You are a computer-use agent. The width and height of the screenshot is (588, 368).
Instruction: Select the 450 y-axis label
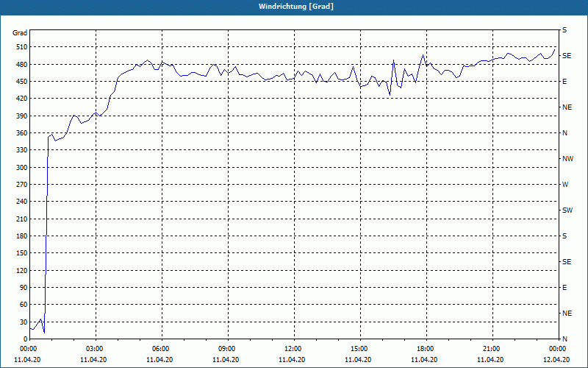22,82
